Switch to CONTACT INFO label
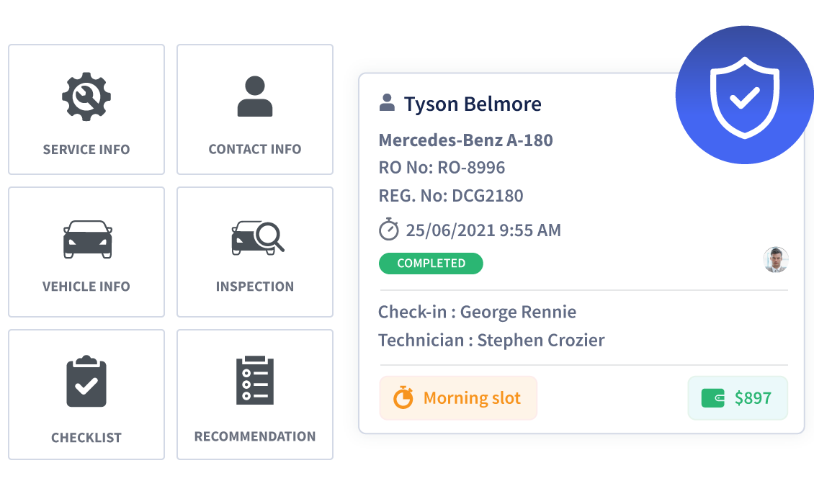 click(255, 150)
